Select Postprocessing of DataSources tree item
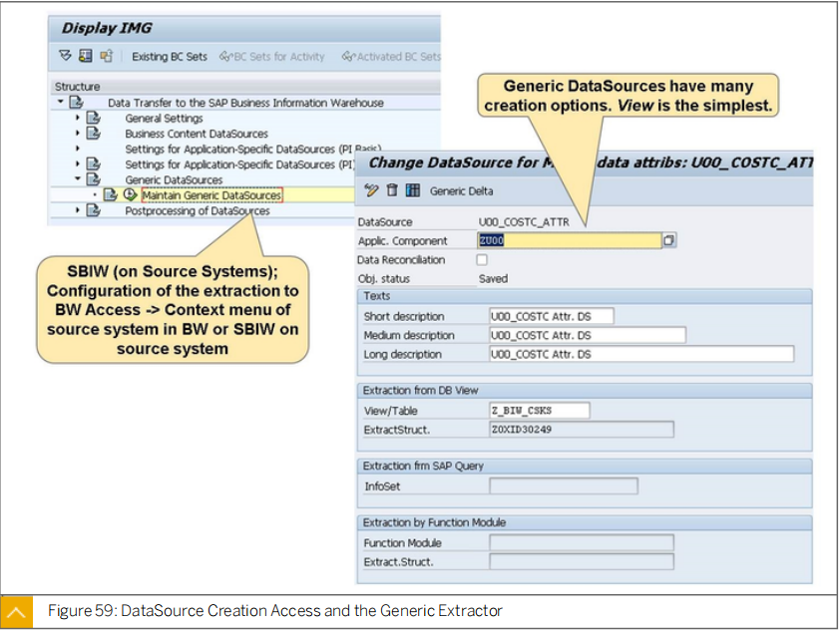The width and height of the screenshot is (840, 630). 198,211
